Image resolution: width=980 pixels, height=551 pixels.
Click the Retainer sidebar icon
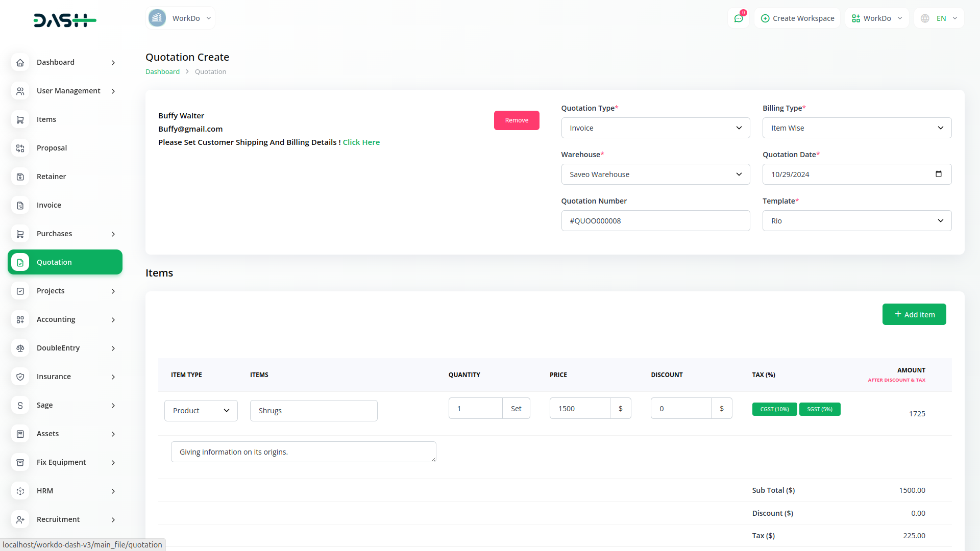pyautogui.click(x=20, y=177)
